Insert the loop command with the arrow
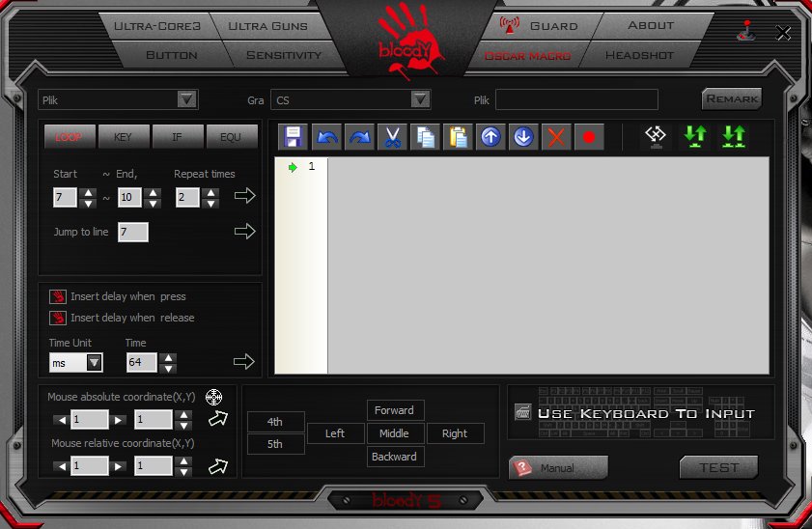The height and width of the screenshot is (529, 812). point(245,195)
